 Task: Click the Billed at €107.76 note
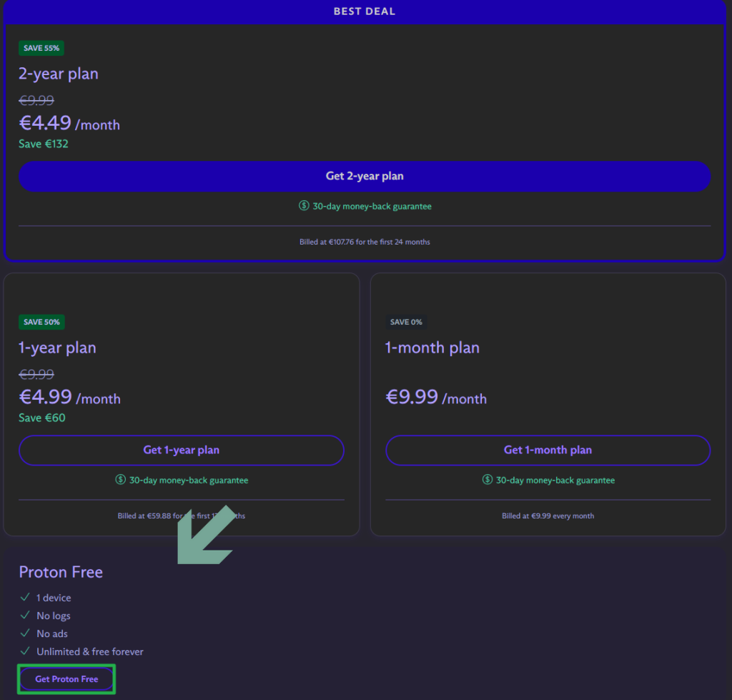pyautogui.click(x=365, y=242)
